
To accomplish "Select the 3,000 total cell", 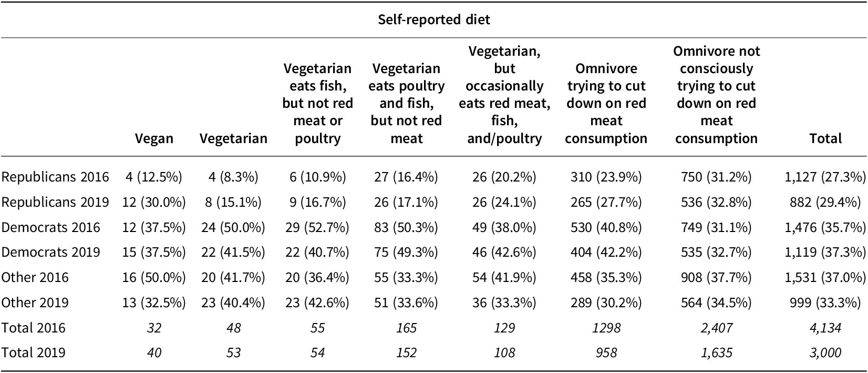I will pyautogui.click(x=825, y=352).
